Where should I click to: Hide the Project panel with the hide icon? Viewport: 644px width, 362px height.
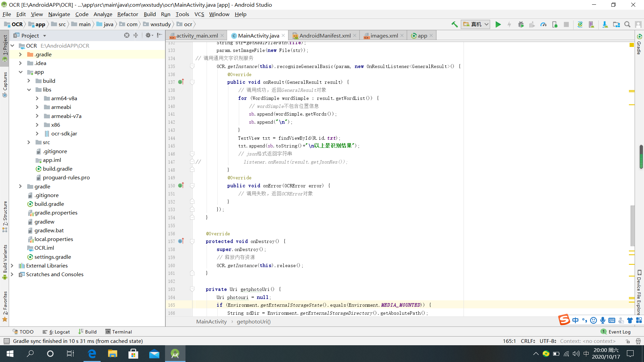click(160, 36)
